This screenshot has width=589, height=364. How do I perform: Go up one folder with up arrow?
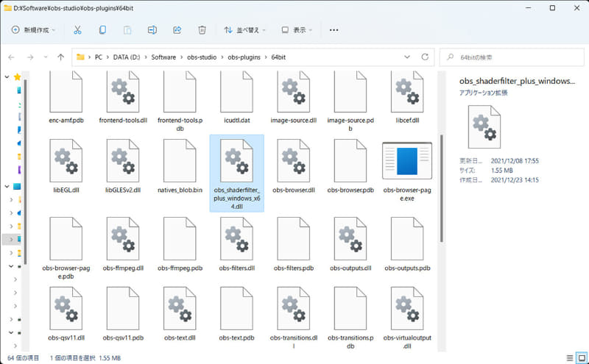click(x=60, y=57)
